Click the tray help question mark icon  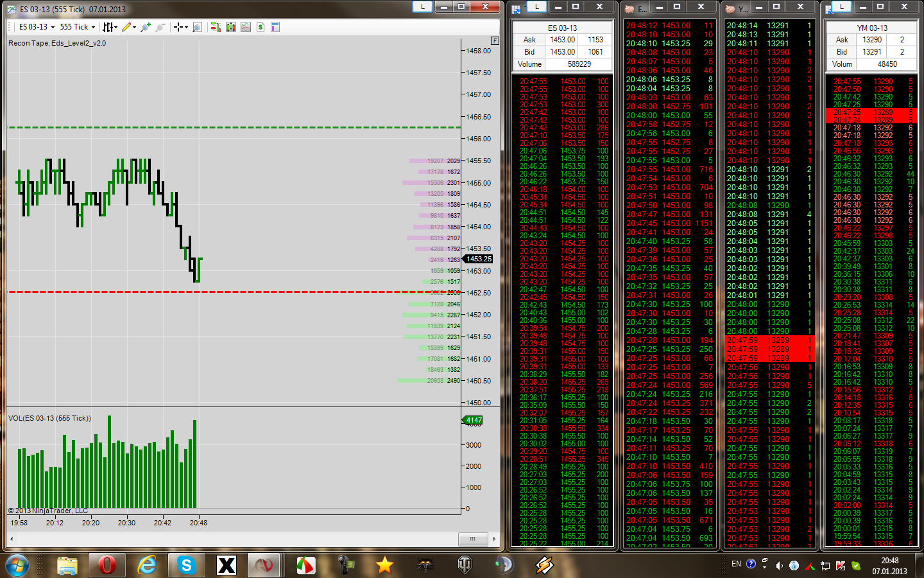[751, 564]
